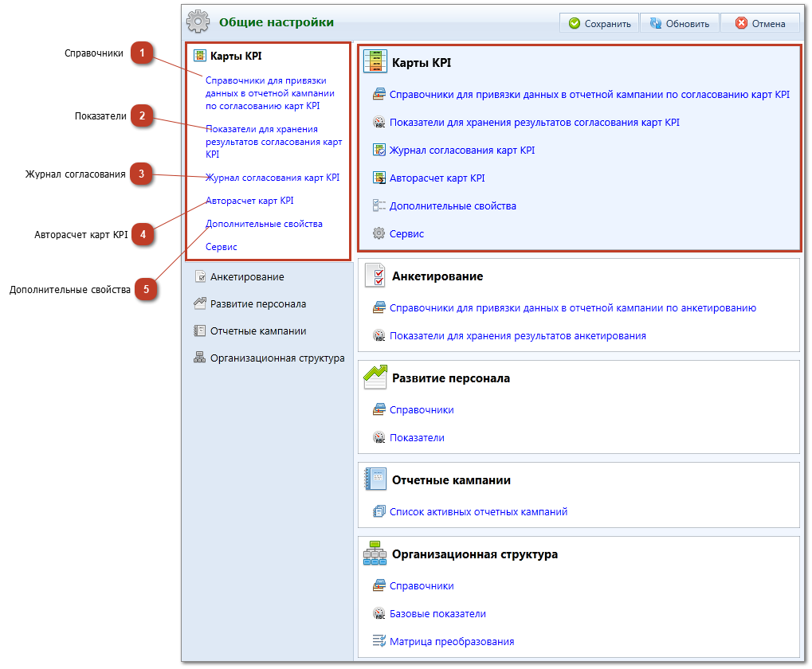812x669 pixels.
Task: Click the icon beside Справочники по анкетированию link
Action: coord(379,308)
